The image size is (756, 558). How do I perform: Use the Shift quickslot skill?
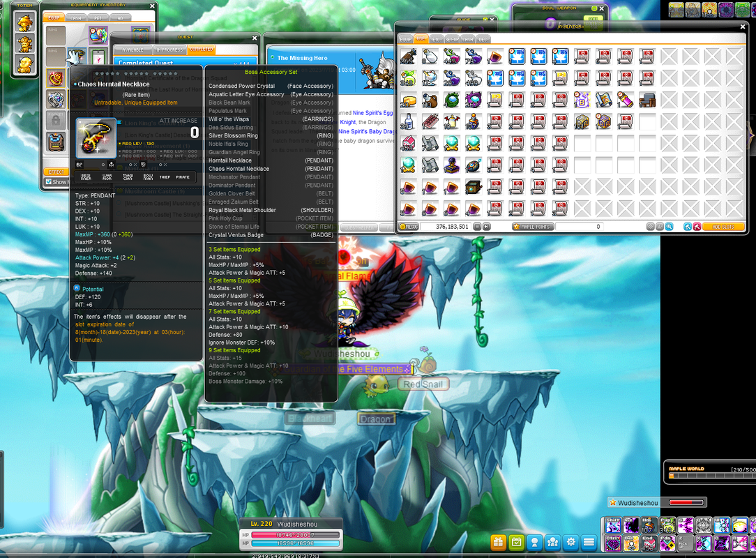(613, 525)
